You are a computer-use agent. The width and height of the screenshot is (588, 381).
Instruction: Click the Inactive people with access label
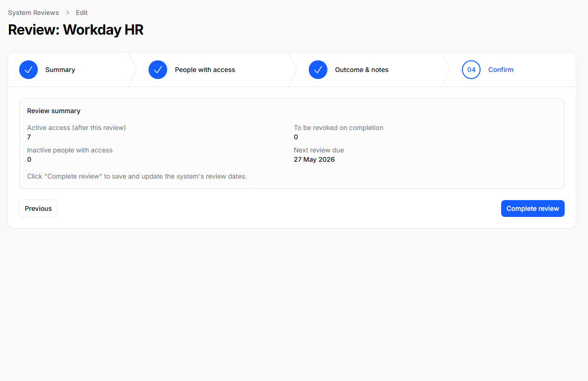pyautogui.click(x=70, y=150)
